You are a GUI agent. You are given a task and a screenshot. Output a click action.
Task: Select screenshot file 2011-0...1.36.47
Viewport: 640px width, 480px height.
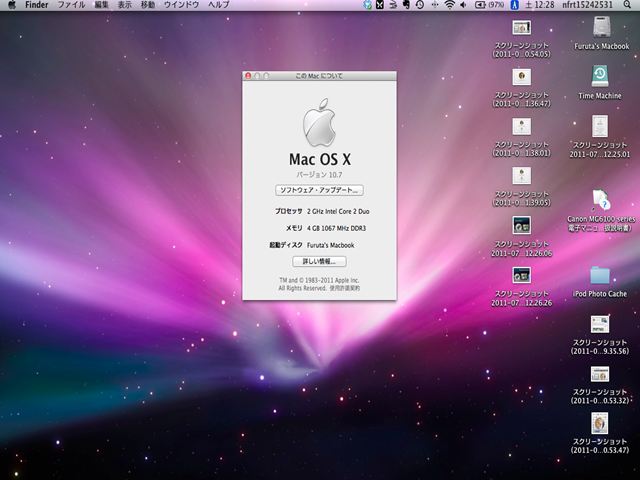(x=522, y=76)
